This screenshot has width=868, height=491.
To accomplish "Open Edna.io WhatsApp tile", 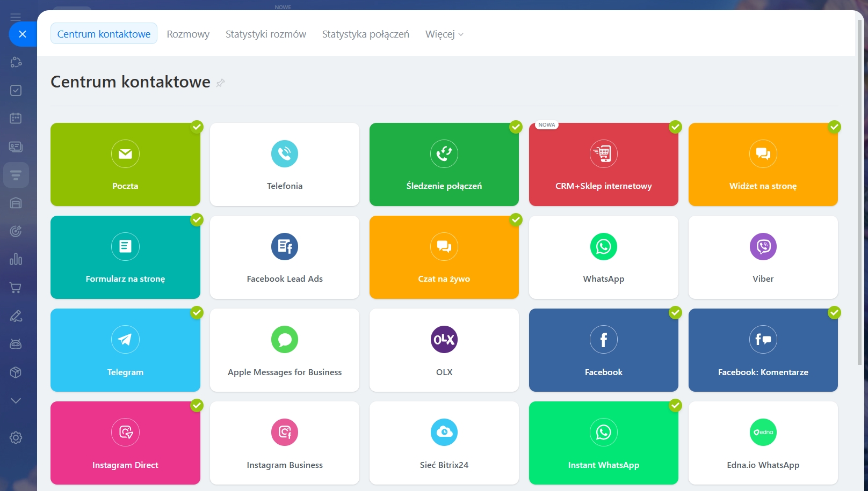I will tap(763, 443).
